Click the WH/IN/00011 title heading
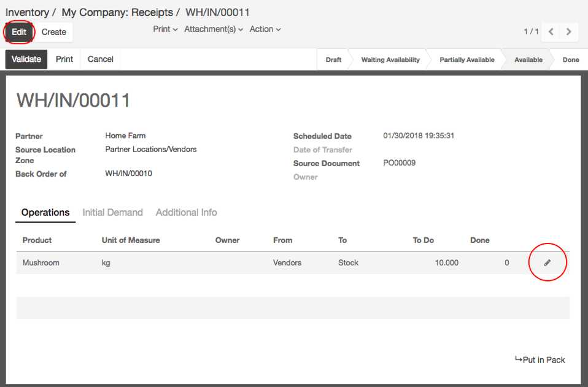588x387 pixels. 74,101
